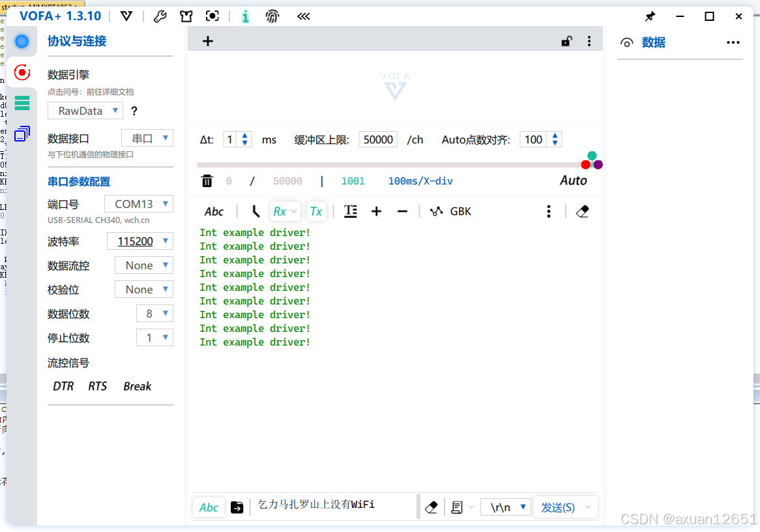Click the eraser icon to clear log display
The image size is (760, 532).
(582, 211)
